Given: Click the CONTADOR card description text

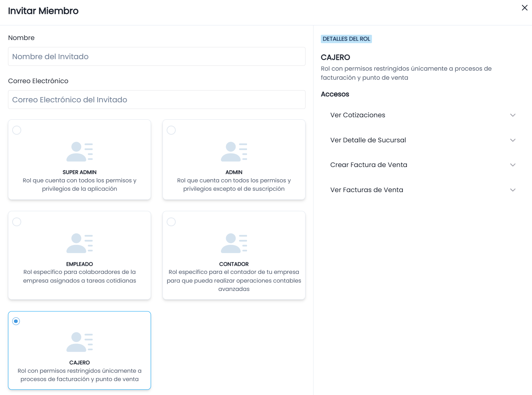Looking at the screenshot, I should pyautogui.click(x=234, y=281).
